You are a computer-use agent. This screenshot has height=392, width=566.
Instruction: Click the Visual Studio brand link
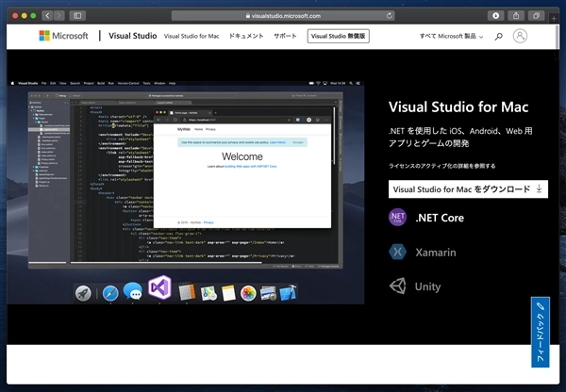(132, 36)
